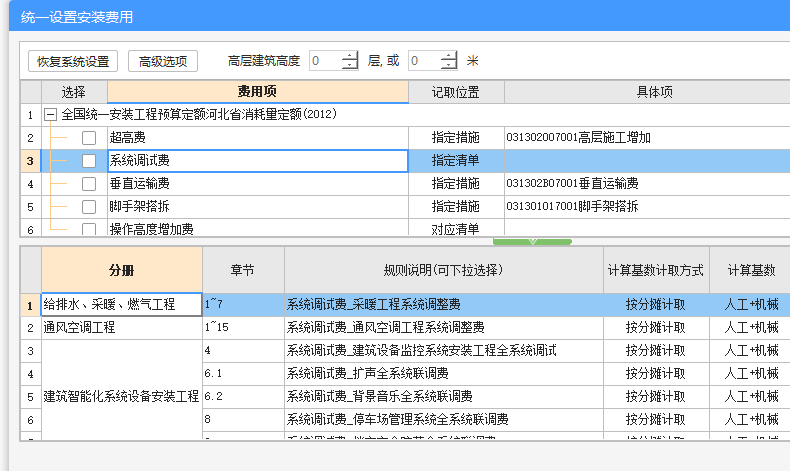Open rule 系统调试费_建筑设备监控系统安装工程全系统调试
This screenshot has width=790, height=471.
coord(444,351)
